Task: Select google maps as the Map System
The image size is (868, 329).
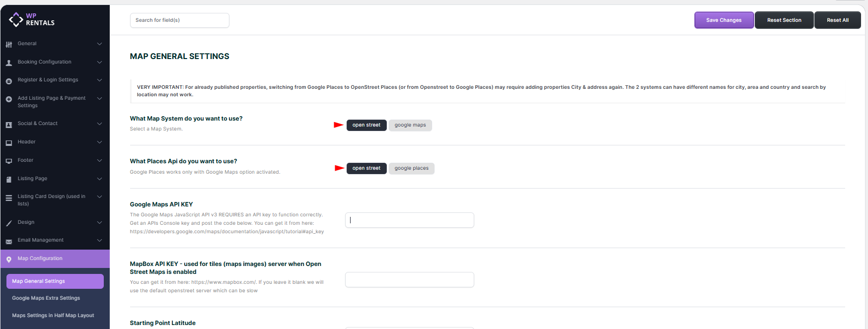Action: [410, 125]
